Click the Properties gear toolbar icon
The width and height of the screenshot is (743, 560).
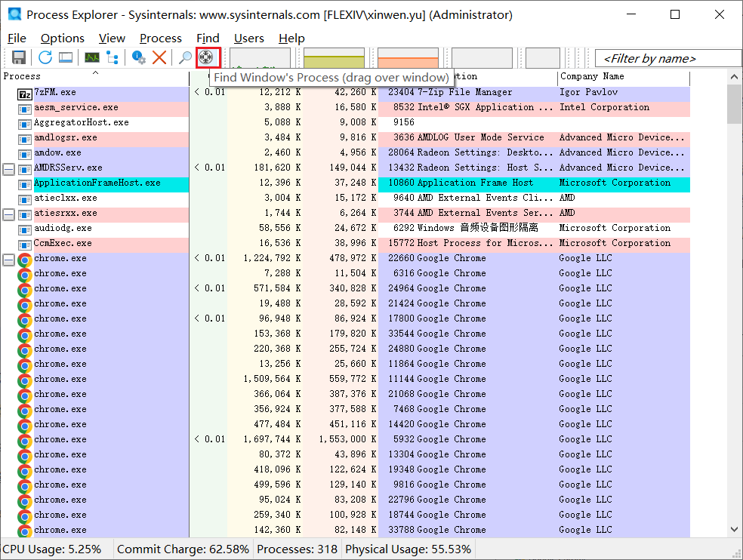click(139, 57)
